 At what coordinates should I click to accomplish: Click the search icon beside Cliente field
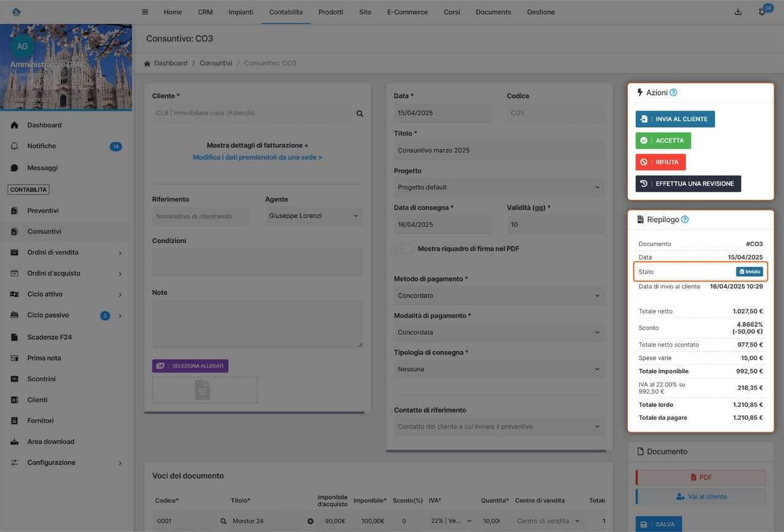360,113
